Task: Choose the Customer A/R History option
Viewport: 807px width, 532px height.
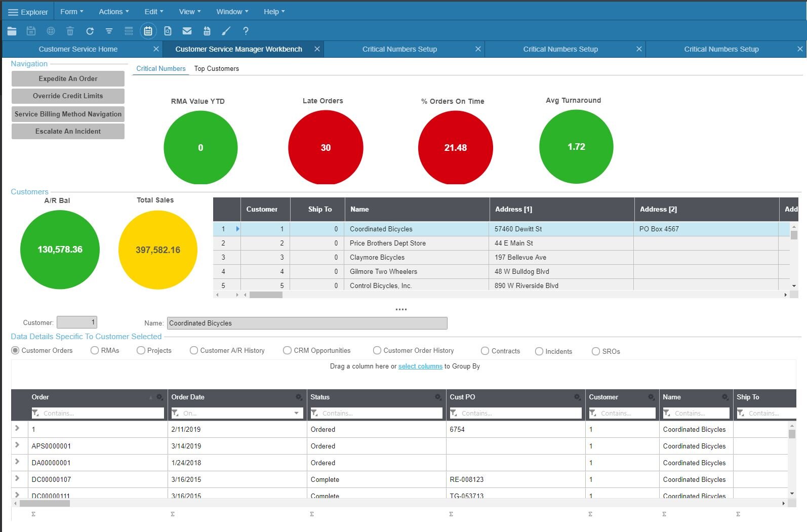Action: pyautogui.click(x=194, y=350)
